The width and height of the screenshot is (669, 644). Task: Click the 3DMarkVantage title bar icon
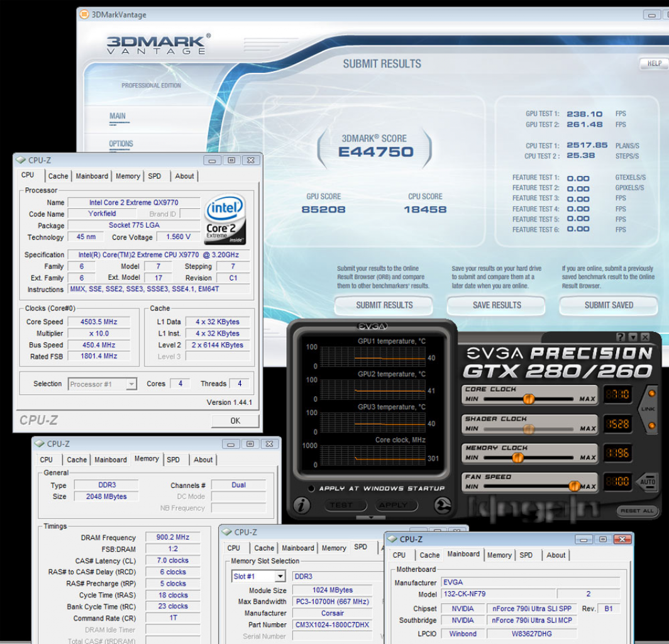tap(84, 14)
